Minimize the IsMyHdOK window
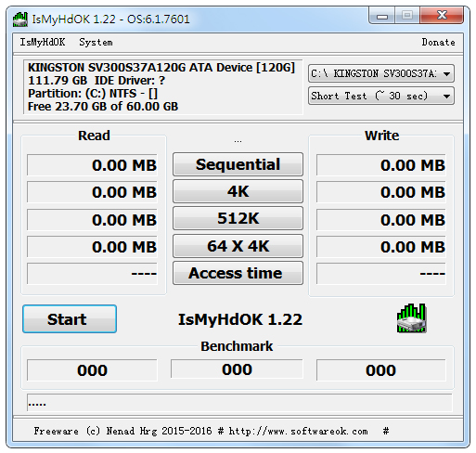Screen dimensions: 476x453 [x=382, y=16]
